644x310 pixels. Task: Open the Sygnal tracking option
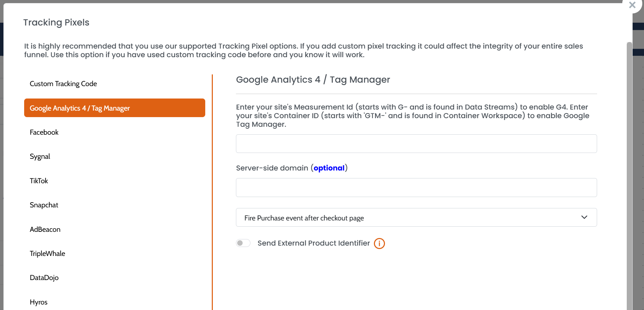pos(40,156)
